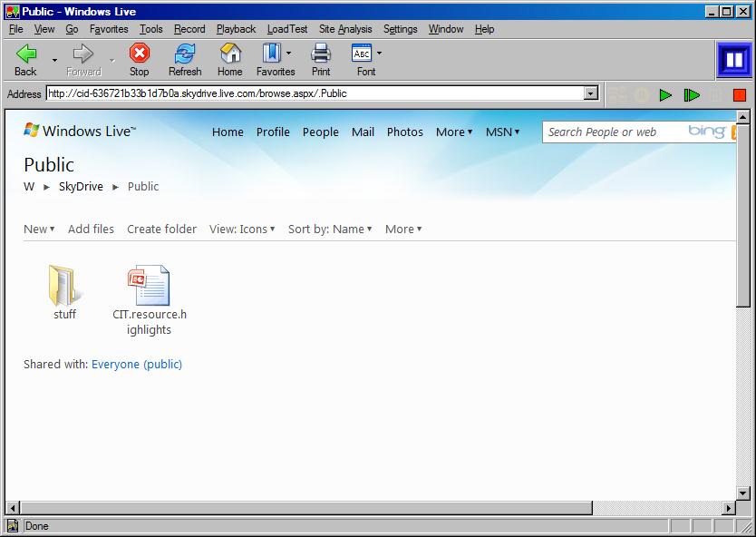Viewport: 756px width, 537px height.
Task: Expand the Address bar dropdown
Action: (591, 93)
